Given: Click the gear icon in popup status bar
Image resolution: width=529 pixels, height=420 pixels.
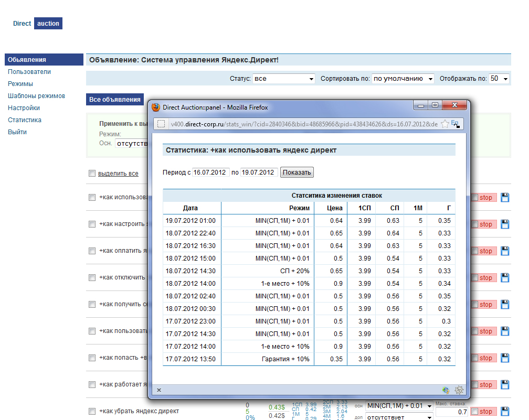Looking at the screenshot, I should pyautogui.click(x=459, y=390).
